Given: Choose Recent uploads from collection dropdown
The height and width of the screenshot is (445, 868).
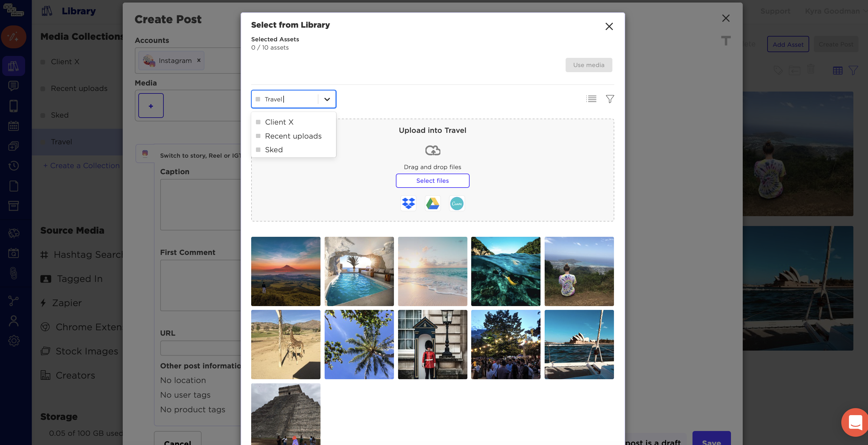Looking at the screenshot, I should [293, 136].
